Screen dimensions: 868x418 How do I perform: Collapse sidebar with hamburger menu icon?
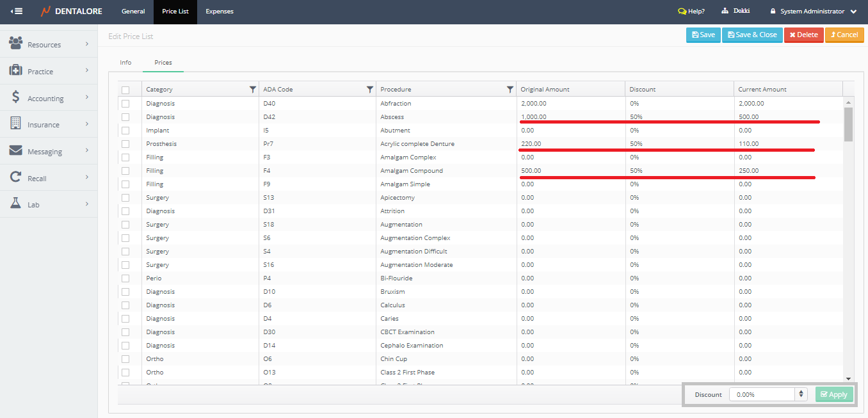17,12
